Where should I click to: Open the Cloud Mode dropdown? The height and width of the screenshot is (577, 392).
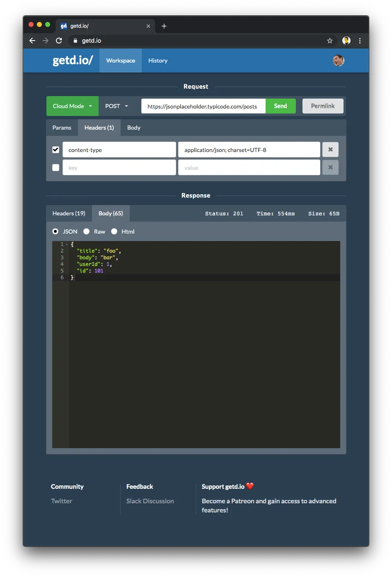(72, 106)
